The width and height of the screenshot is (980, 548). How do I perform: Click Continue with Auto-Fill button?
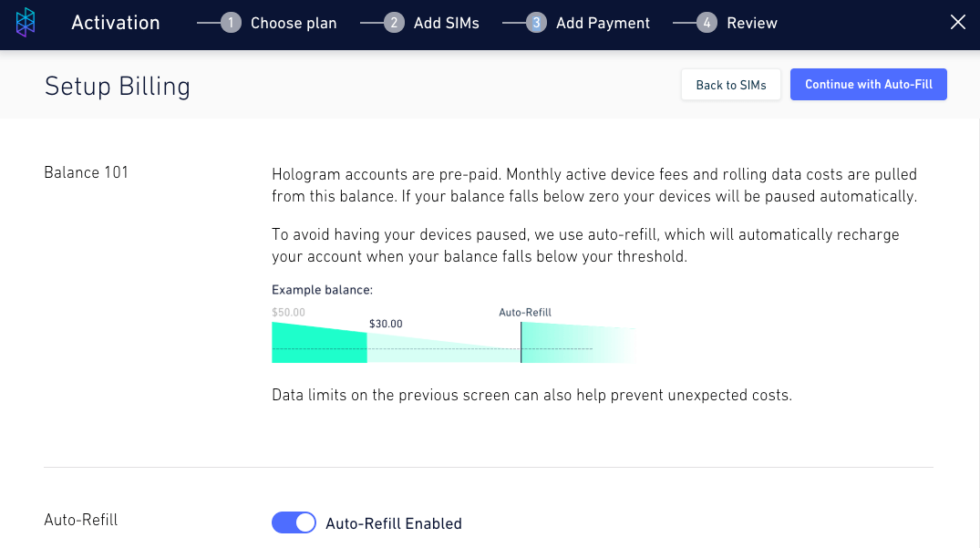868,85
